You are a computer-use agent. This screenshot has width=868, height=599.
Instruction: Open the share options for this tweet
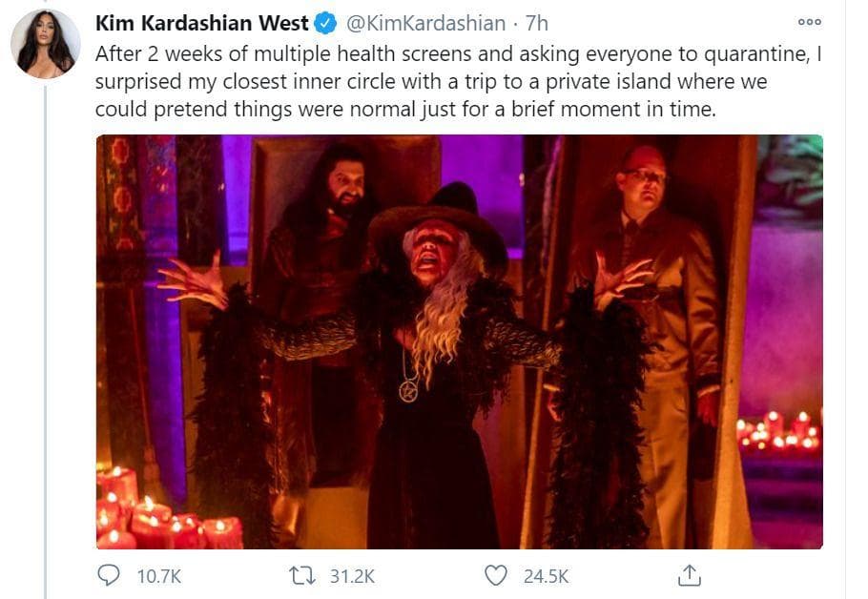click(x=689, y=576)
